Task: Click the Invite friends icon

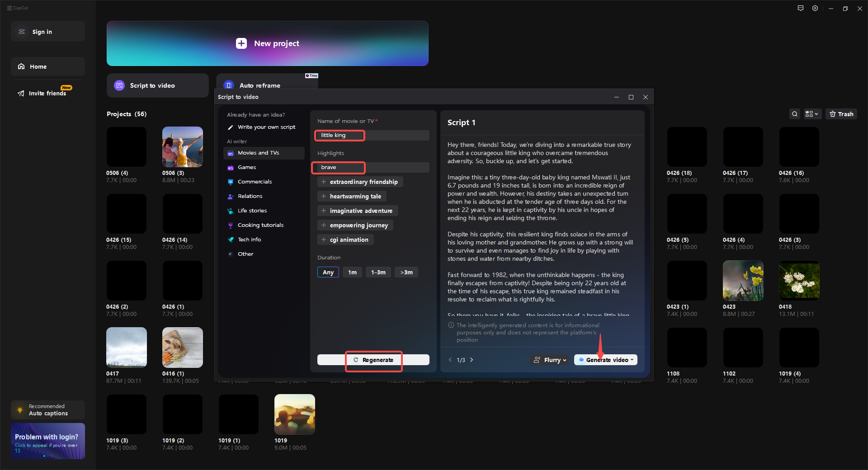Action: point(21,93)
